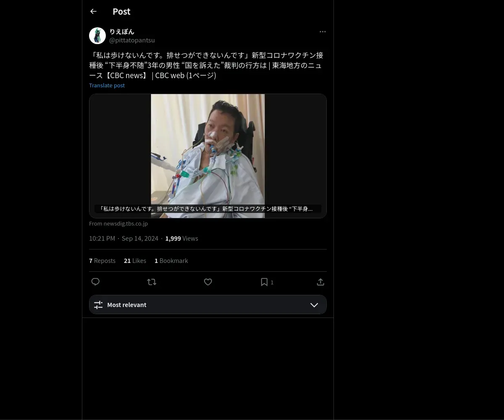Click the reply speech bubble icon
504x420 pixels.
pos(95,282)
